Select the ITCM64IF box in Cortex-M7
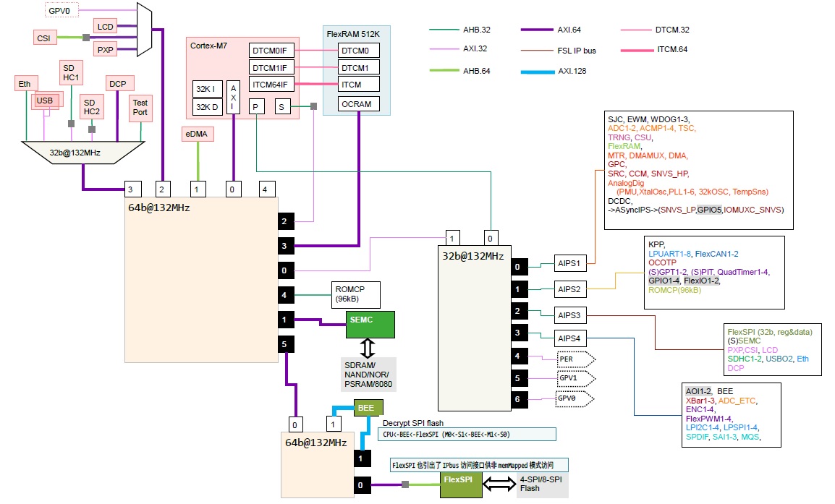835x504 pixels. tap(271, 85)
